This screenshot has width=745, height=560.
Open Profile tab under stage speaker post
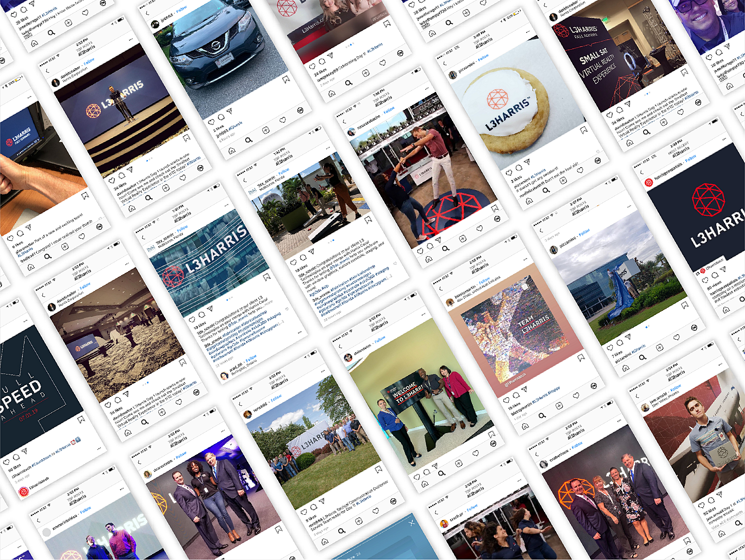[200, 168]
